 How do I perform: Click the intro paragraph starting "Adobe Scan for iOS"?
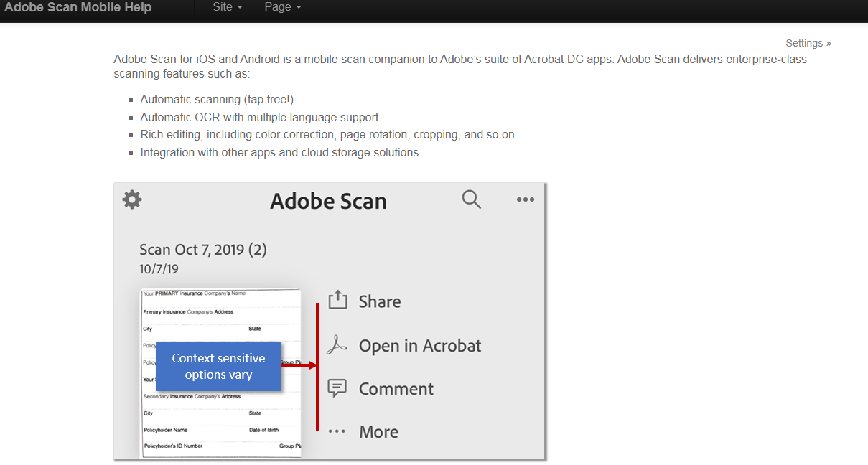[460, 66]
